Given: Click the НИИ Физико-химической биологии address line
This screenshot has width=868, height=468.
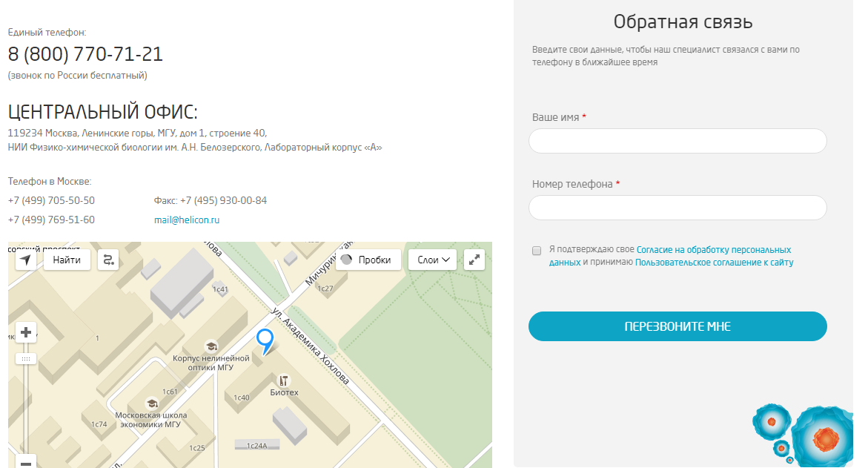Looking at the screenshot, I should [195, 148].
